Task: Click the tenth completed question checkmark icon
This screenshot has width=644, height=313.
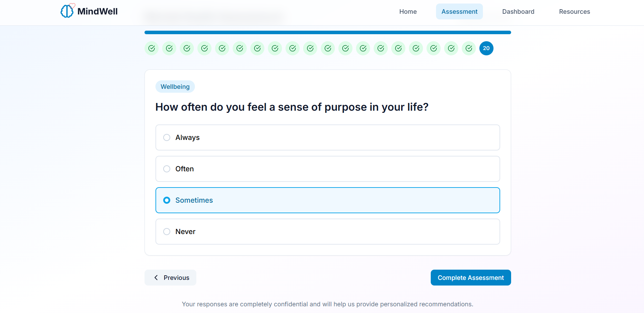Action: coord(310,48)
